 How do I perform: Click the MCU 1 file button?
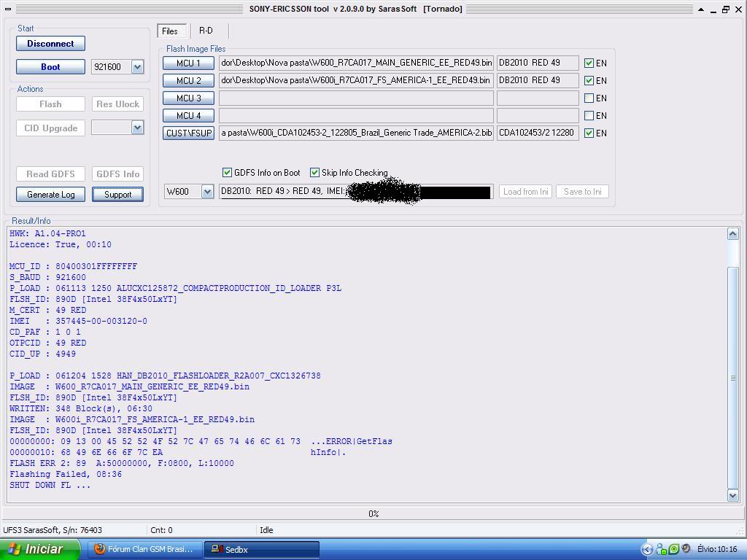coord(189,63)
